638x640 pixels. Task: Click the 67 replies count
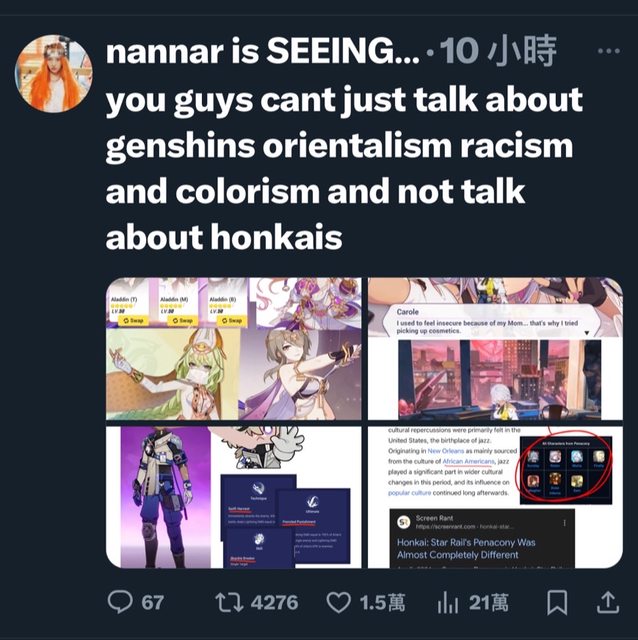pos(153,603)
